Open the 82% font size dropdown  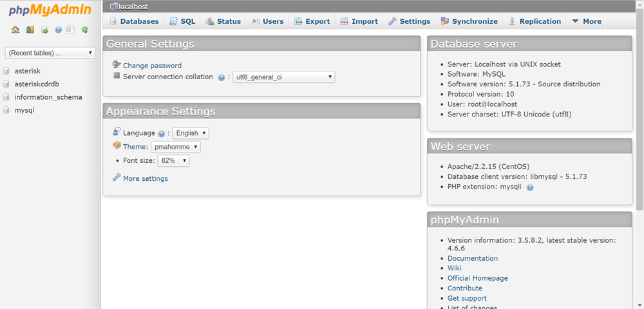(173, 161)
